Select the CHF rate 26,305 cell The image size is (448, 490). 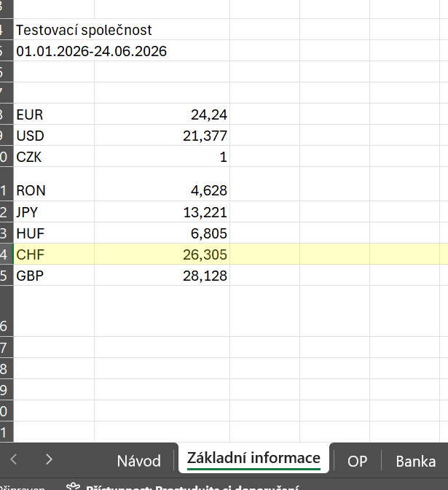(162, 254)
